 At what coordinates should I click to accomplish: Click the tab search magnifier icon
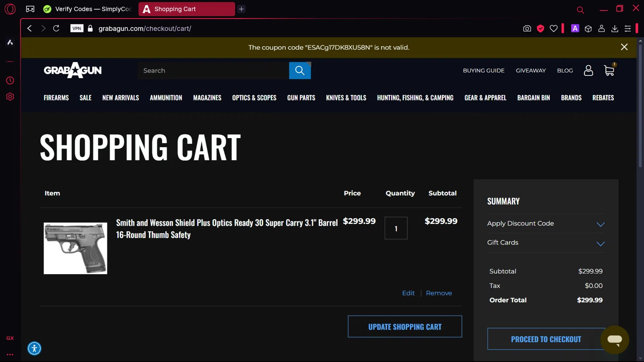pos(580,9)
